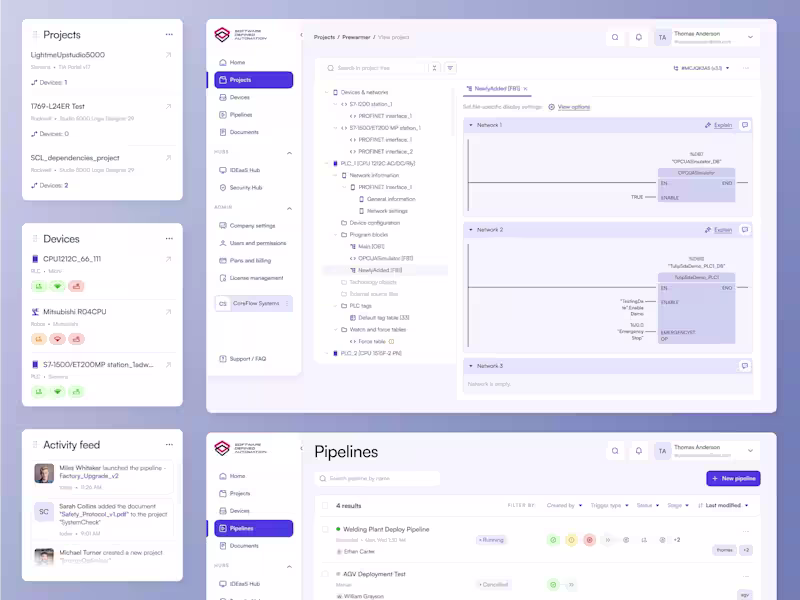Screen dimensions: 800x600
Task: Click the CoreFlow Systems CS icon in the sidebar
Action: click(x=221, y=303)
